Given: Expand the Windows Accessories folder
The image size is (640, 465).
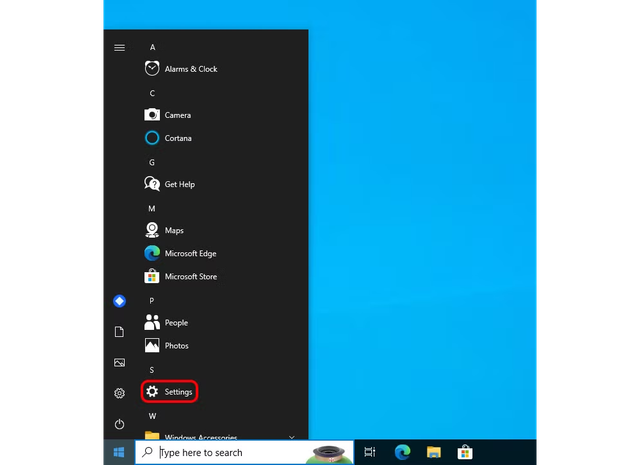Looking at the screenshot, I should [x=200, y=437].
